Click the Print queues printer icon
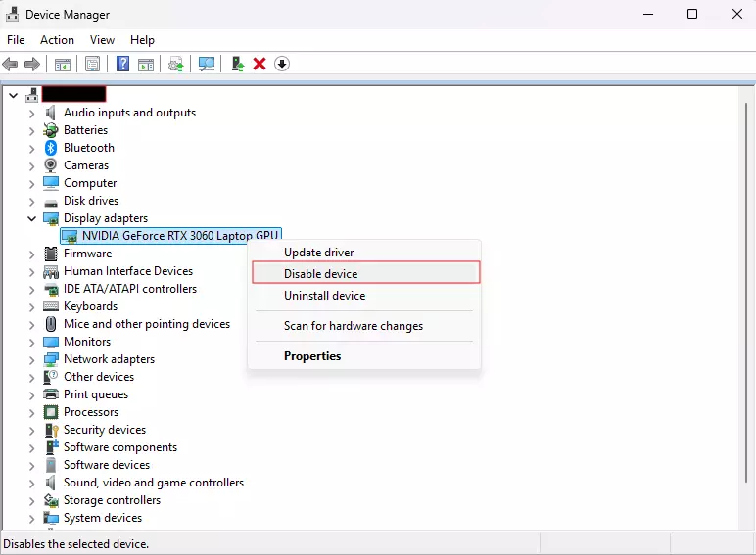The image size is (756, 555). point(51,394)
